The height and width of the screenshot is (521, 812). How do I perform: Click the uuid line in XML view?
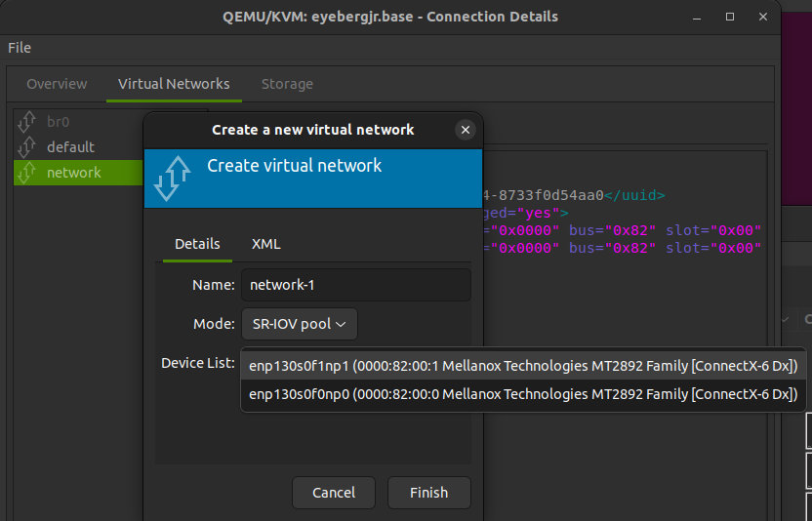[x=574, y=195]
